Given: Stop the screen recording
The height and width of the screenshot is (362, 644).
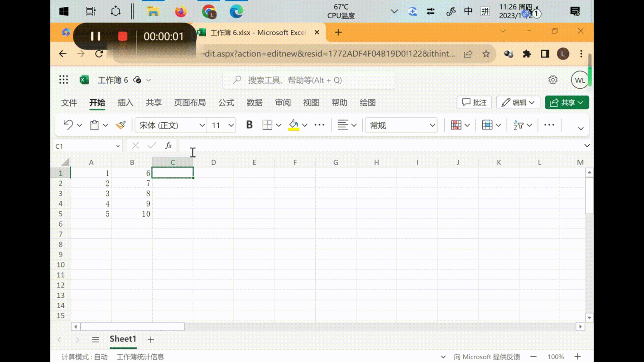Looking at the screenshot, I should (x=123, y=36).
